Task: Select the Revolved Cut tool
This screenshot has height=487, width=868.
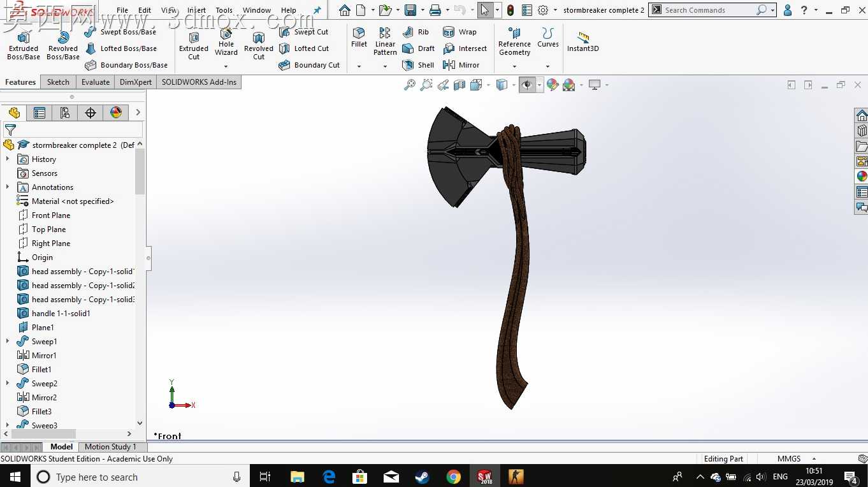Action: (259, 45)
